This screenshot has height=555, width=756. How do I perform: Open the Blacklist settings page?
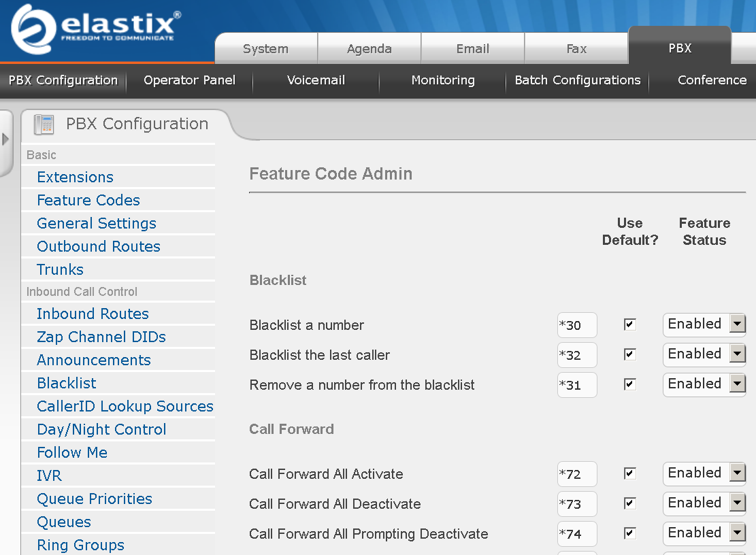[66, 383]
